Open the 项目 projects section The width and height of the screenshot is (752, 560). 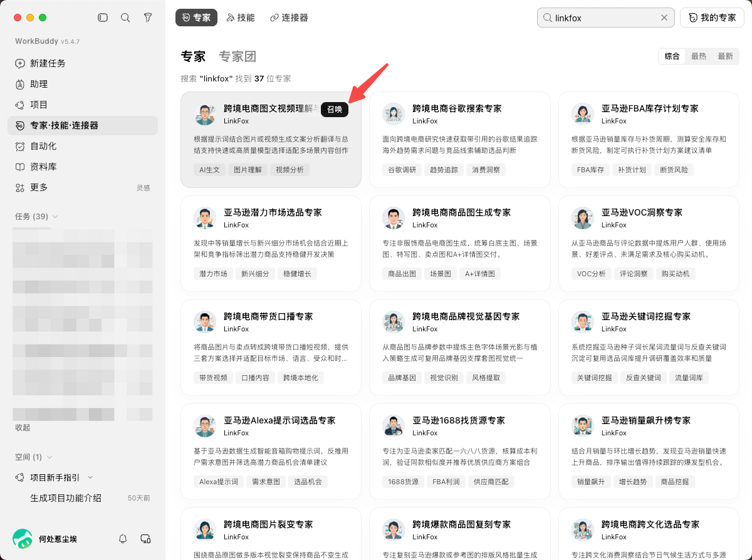83,105
